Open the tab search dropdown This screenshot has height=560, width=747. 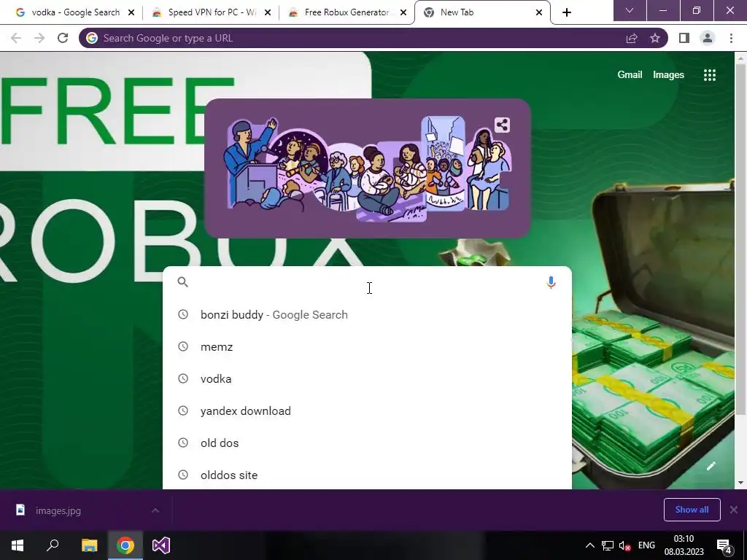tap(630, 10)
